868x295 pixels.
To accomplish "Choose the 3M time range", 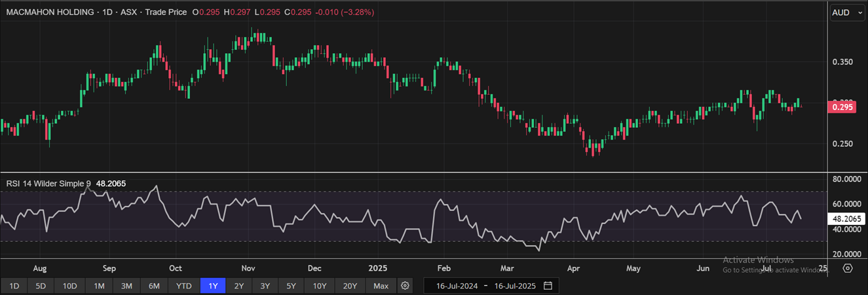I will (126, 286).
